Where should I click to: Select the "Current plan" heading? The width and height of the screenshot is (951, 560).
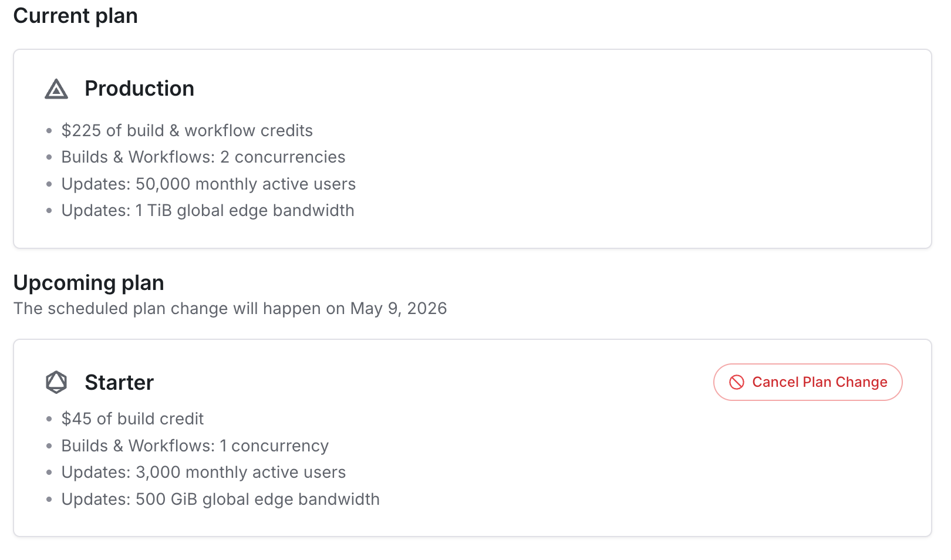pyautogui.click(x=76, y=16)
